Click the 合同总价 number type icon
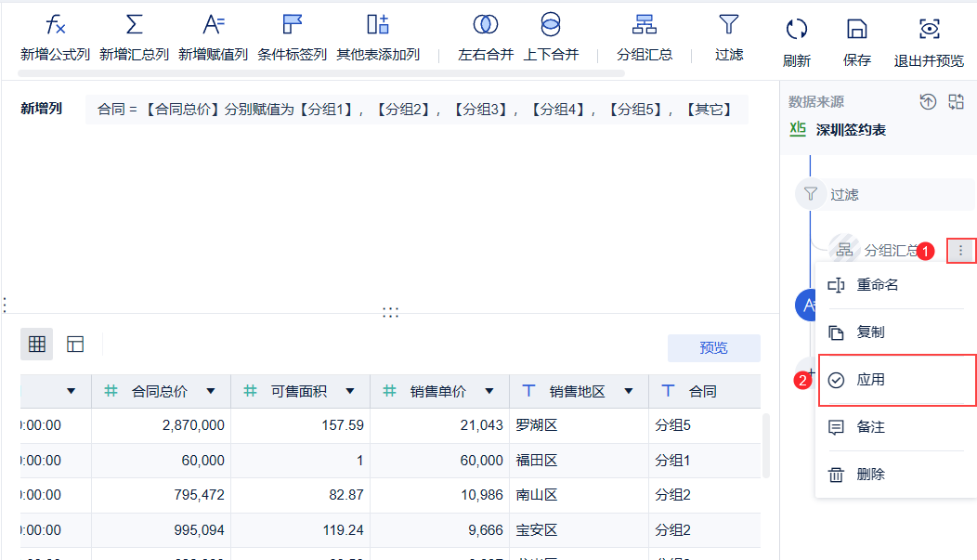 [x=111, y=391]
